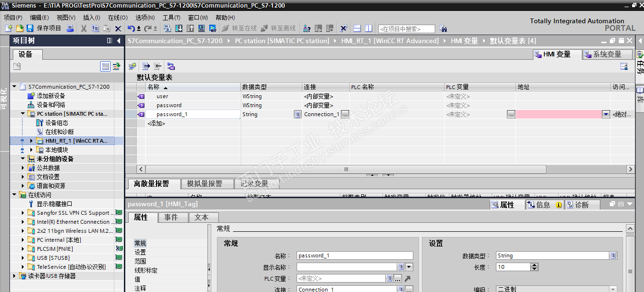644x292 pixels.
Task: Select the 模拟量报警 tab
Action: (208, 184)
